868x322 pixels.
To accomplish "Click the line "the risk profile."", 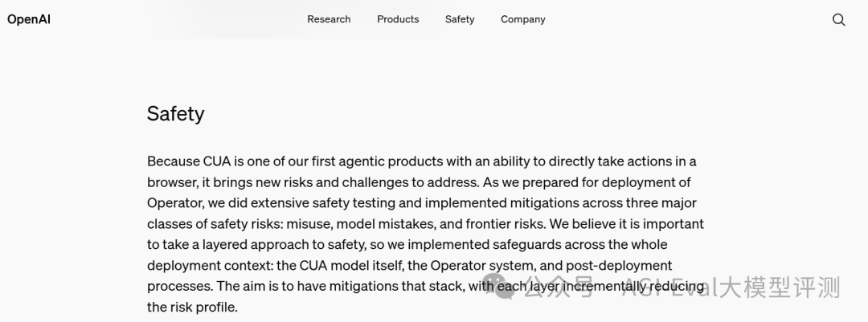I will [x=192, y=307].
